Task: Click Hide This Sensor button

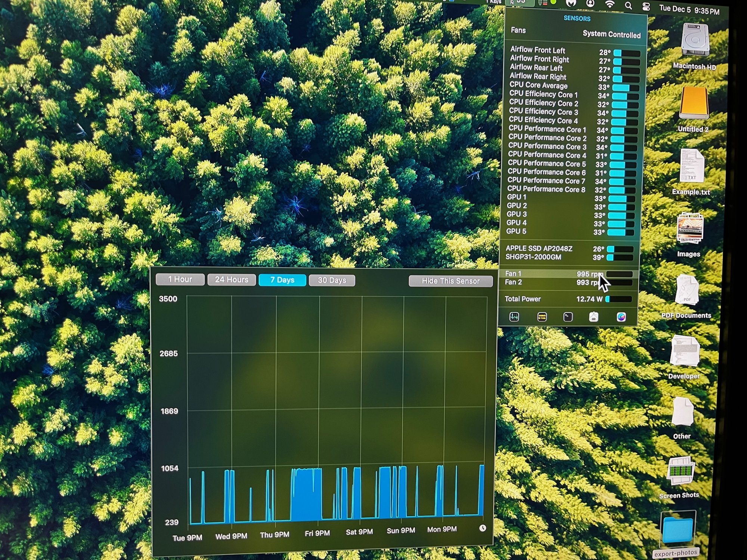Action: (450, 281)
